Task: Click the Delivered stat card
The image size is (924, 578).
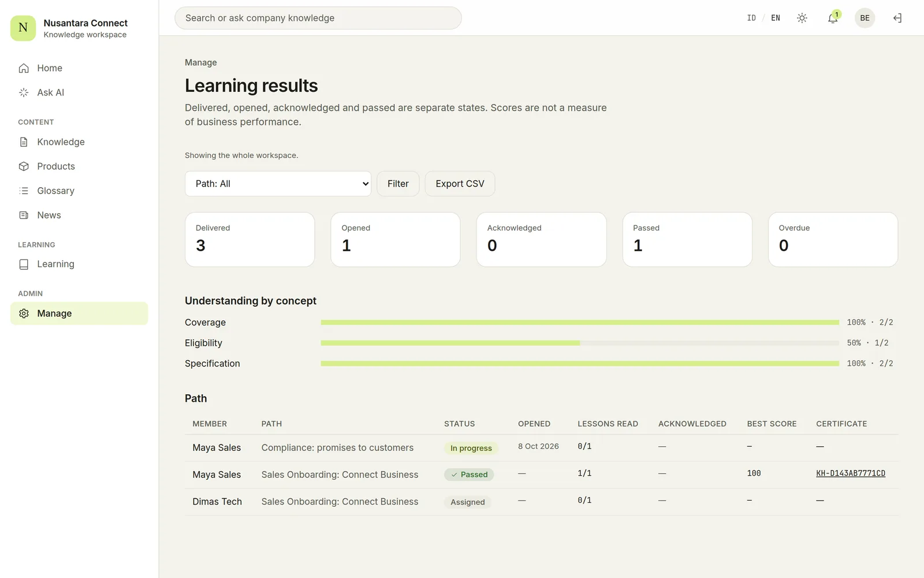Action: tap(250, 239)
